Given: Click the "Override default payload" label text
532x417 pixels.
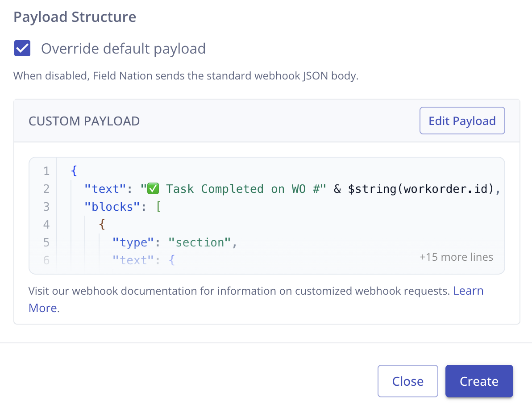Looking at the screenshot, I should point(123,48).
